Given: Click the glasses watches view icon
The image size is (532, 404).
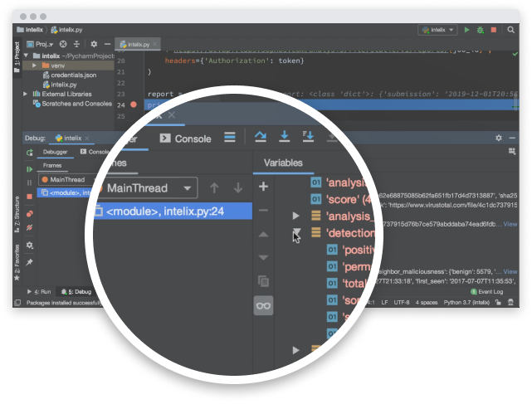Looking at the screenshot, I should (x=263, y=305).
